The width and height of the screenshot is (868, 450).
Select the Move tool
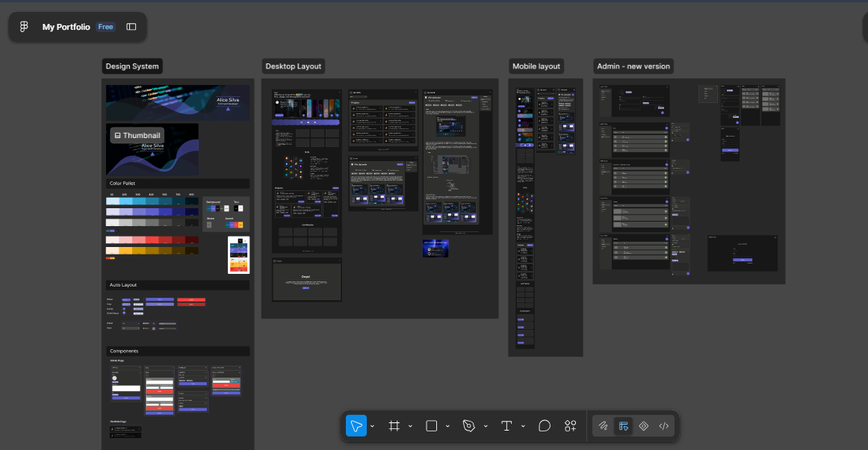coord(356,425)
